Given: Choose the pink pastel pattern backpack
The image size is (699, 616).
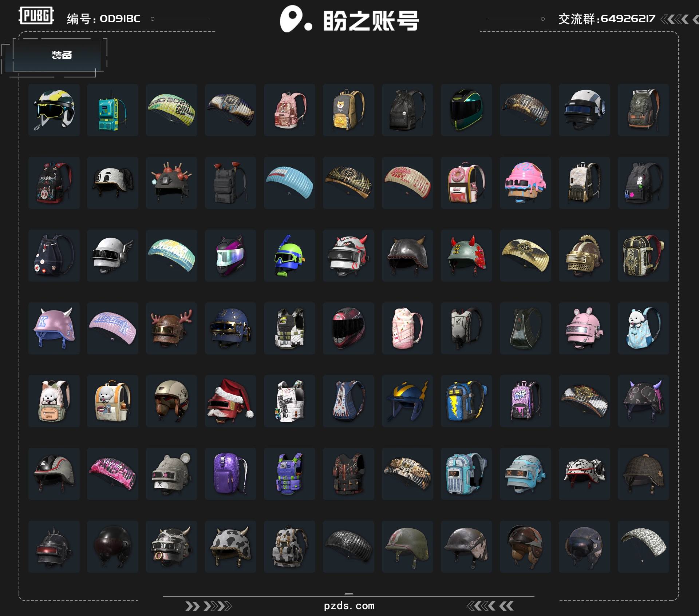Looking at the screenshot, I should pos(407,328).
